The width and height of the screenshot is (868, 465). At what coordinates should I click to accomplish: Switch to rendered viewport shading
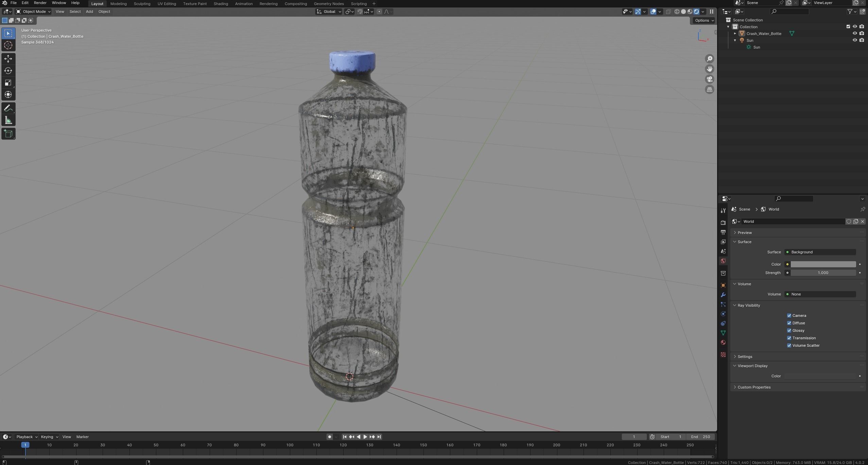click(696, 12)
